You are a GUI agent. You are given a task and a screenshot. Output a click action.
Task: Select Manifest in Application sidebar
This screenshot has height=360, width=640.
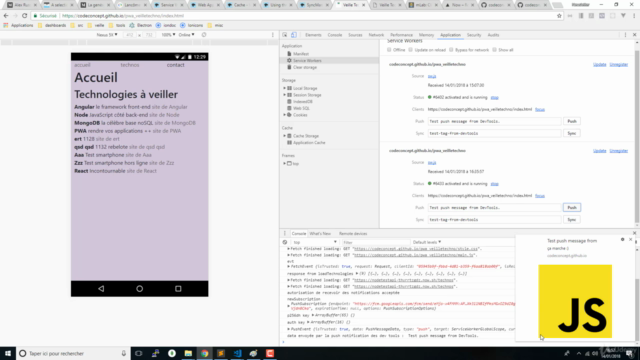tap(301, 54)
